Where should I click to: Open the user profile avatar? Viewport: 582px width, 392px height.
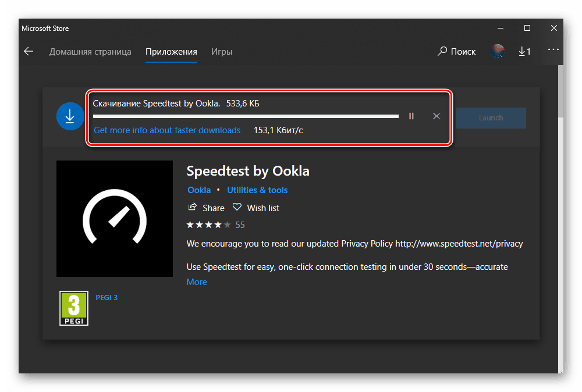498,52
